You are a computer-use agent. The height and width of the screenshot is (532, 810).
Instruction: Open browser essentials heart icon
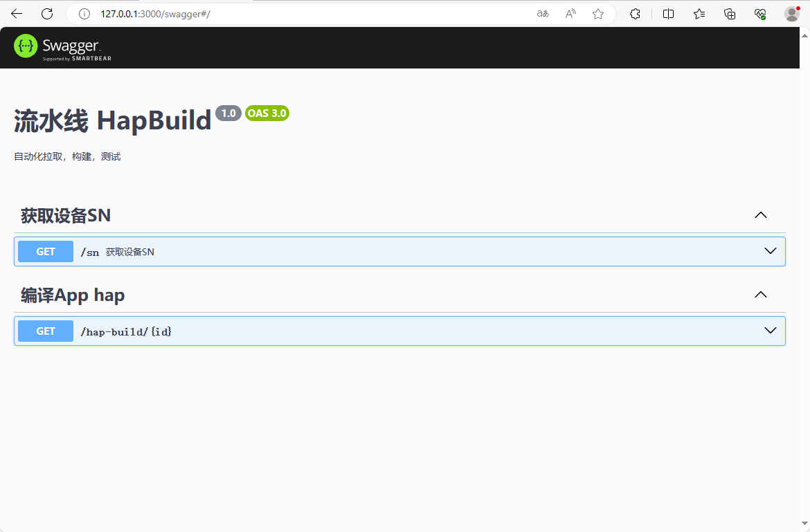pos(760,14)
